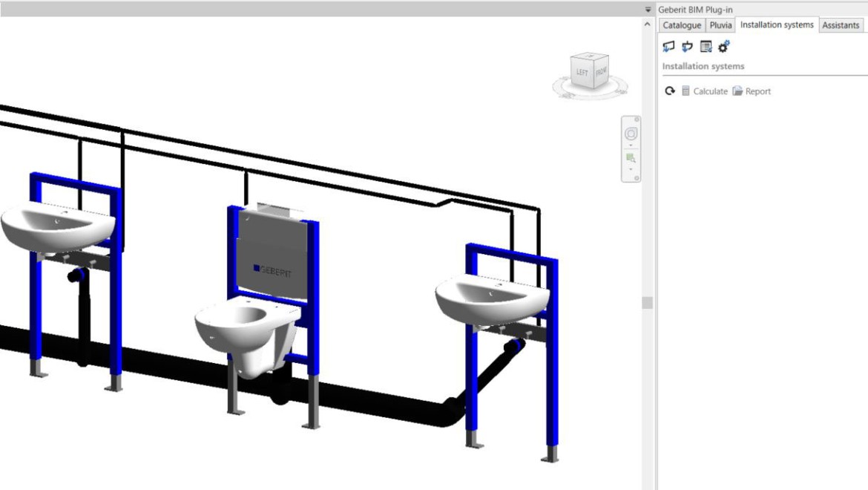Screen dimensions: 868x490
Task: Click the second blue-arrow icon in plug-in toolbar
Action: click(x=687, y=47)
